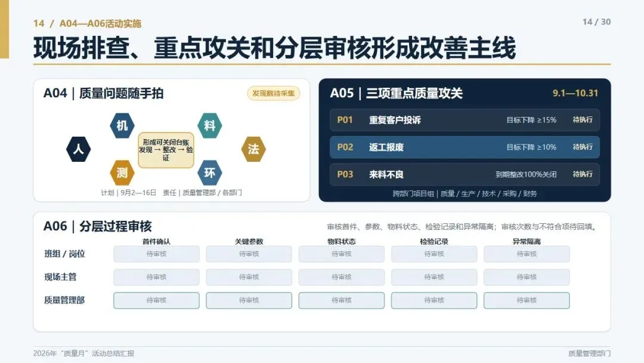Click 质量管理部 row label
Viewport: 644px width, 363px height.
click(x=64, y=300)
